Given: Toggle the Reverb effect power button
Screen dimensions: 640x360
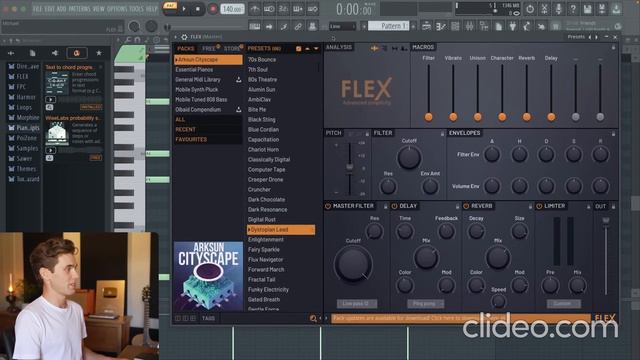Looking at the screenshot, I should 466,207.
